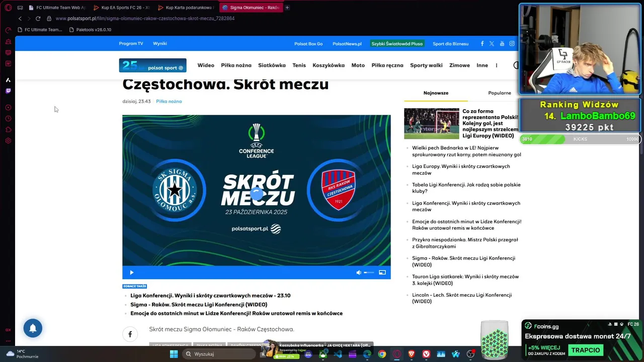Open Tabela Ligi Konferencji article link
Screen dimensions: 644x362
point(466,188)
